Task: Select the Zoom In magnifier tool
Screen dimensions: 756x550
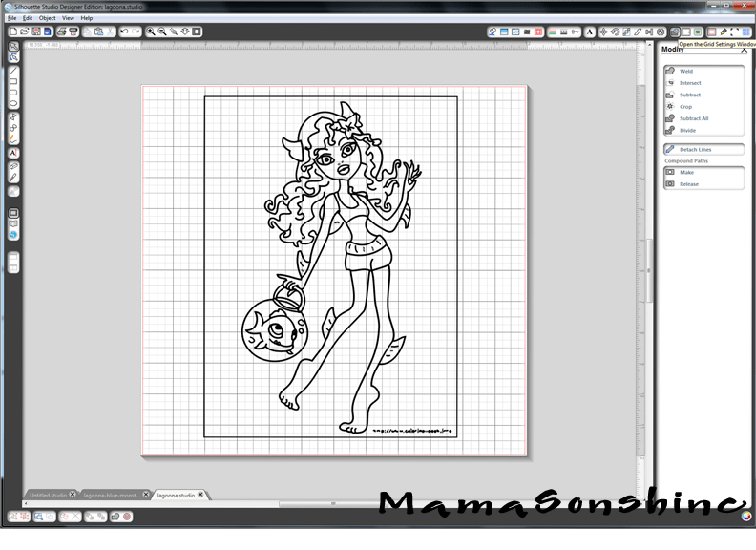Action: coord(151,32)
